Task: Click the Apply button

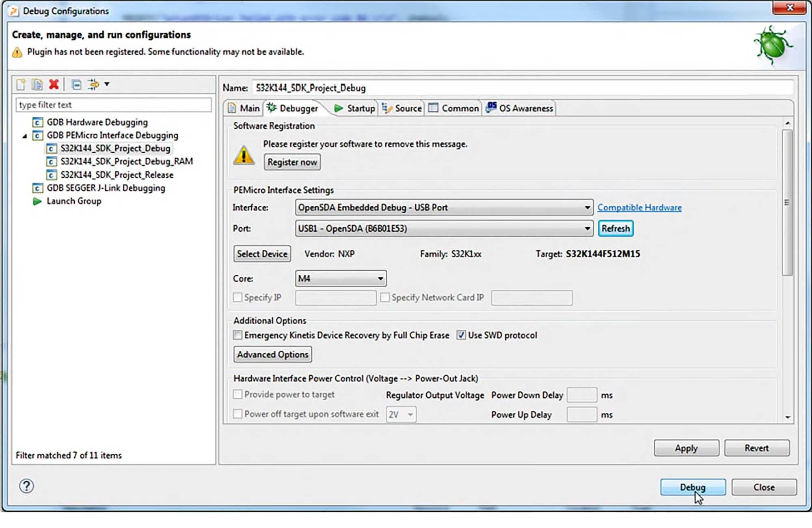Action: tap(687, 448)
